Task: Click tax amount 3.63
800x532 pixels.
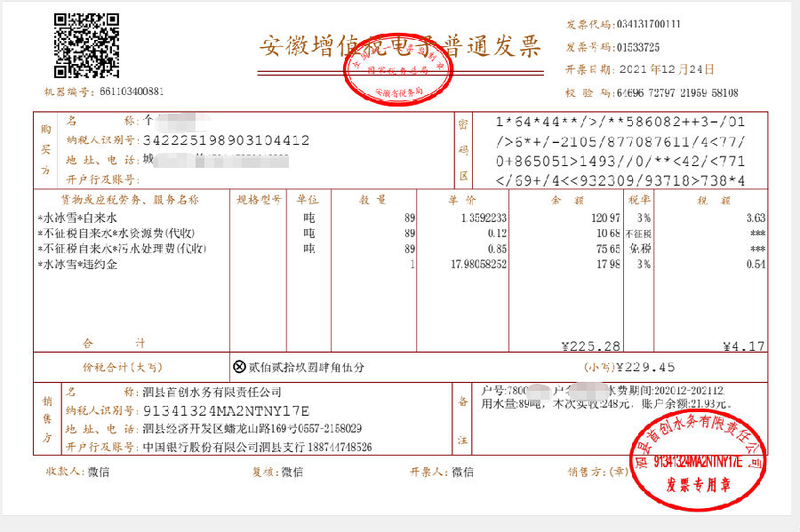Action: coord(756,218)
